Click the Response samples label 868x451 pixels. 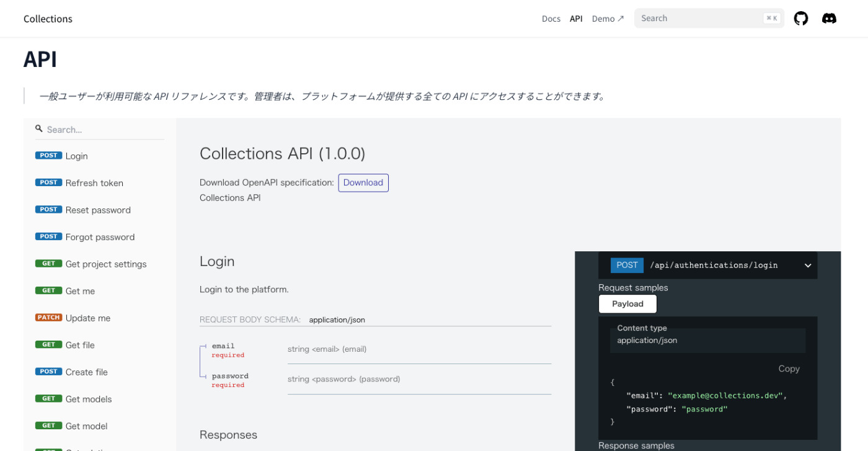coord(636,445)
